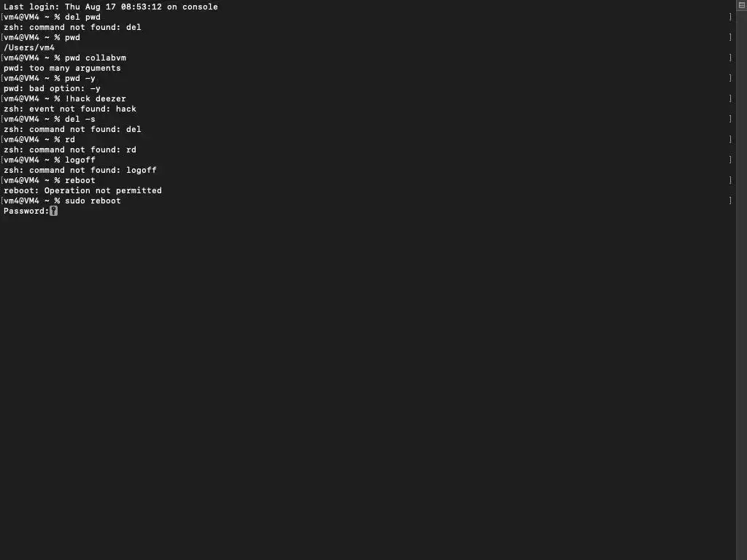Select the mark bracket for 'del pwd' line
This screenshot has height=560, width=747.
[730, 17]
